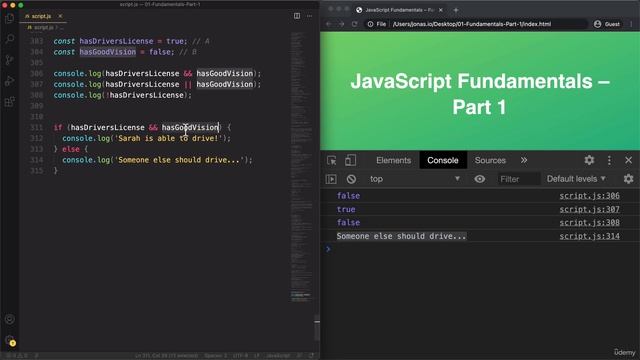Click the true console output value
640x360 pixels.
point(346,209)
